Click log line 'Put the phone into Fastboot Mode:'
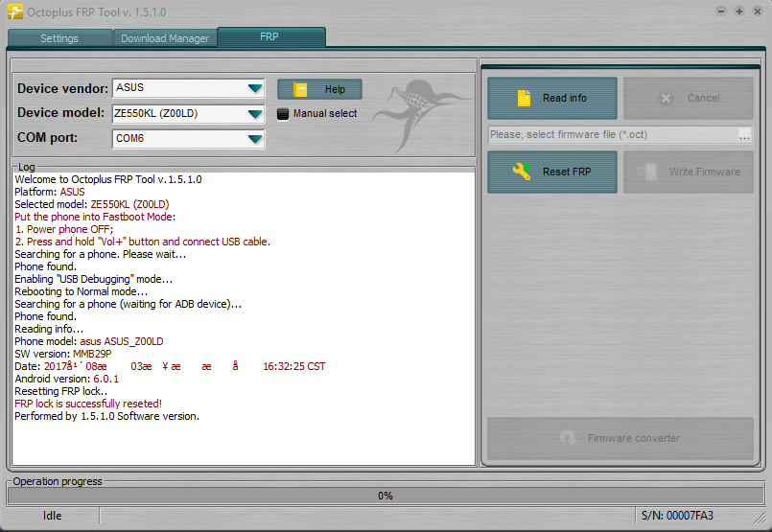Screen dimensions: 772x532 click(95, 217)
